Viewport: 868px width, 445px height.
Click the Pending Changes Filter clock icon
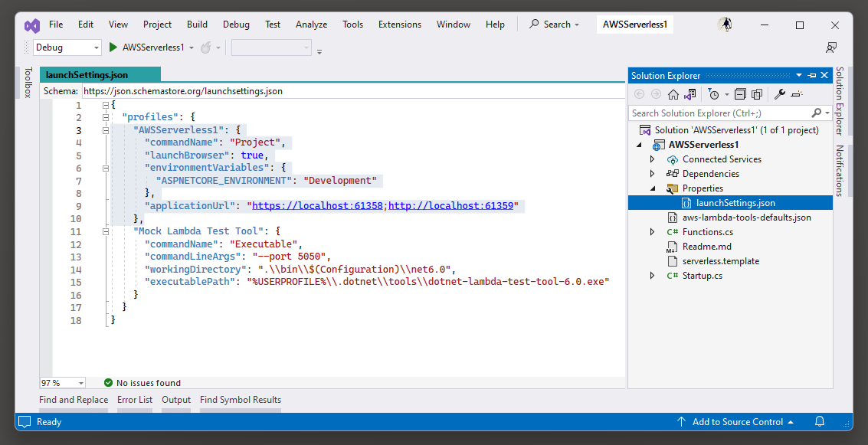713,94
